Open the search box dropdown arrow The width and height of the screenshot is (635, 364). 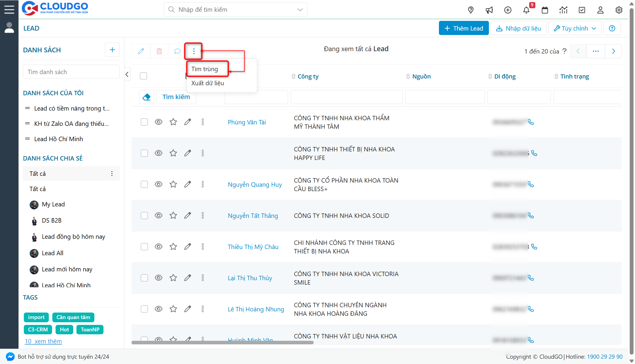pos(300,10)
